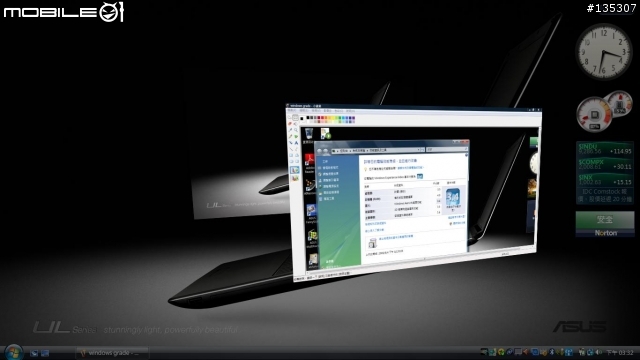This screenshot has width=640, height=360.
Task: Click the Show Desktop quick launch icon
Action: pyautogui.click(x=34, y=353)
